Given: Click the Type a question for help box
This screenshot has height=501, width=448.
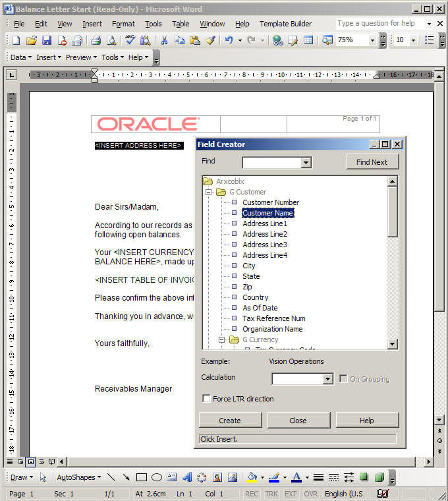Looking at the screenshot, I should pyautogui.click(x=380, y=24).
